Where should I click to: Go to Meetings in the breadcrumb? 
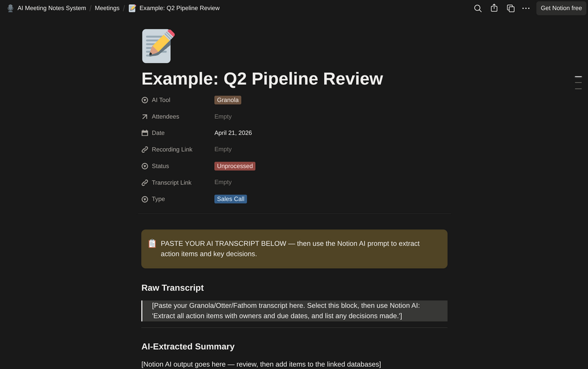pyautogui.click(x=107, y=8)
